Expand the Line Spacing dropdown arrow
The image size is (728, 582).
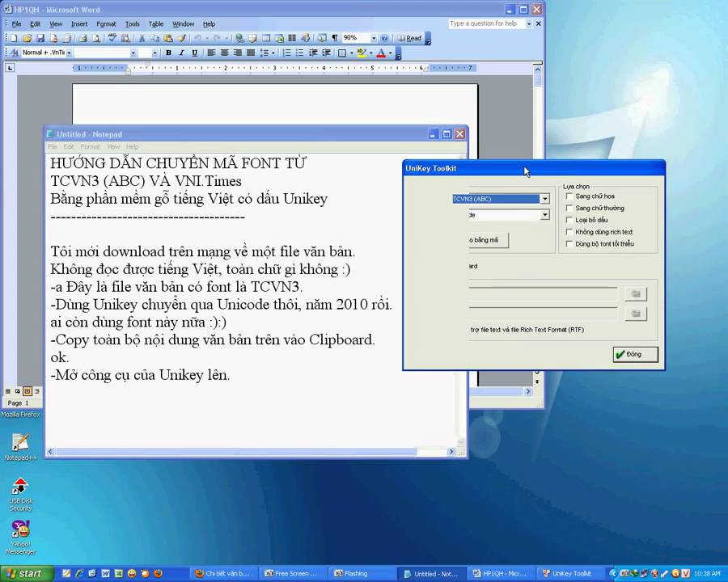[x=273, y=53]
